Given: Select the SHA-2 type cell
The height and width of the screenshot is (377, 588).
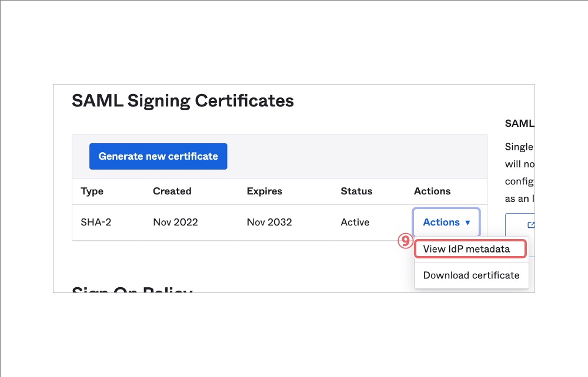Looking at the screenshot, I should 96,222.
